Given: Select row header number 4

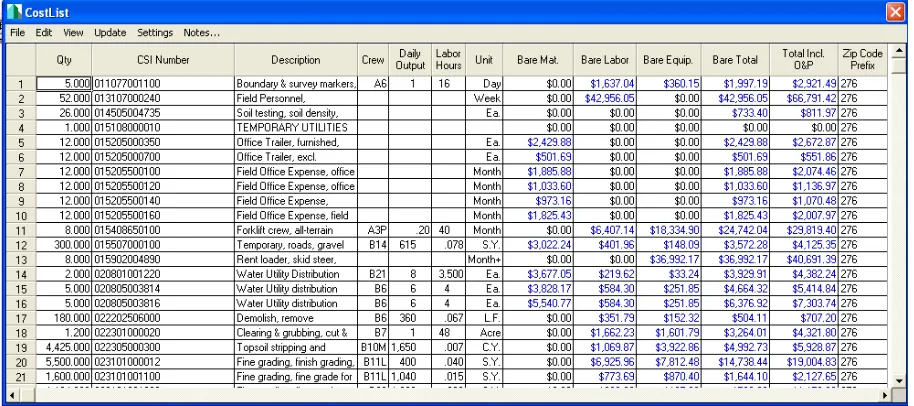Looking at the screenshot, I should tap(21, 128).
